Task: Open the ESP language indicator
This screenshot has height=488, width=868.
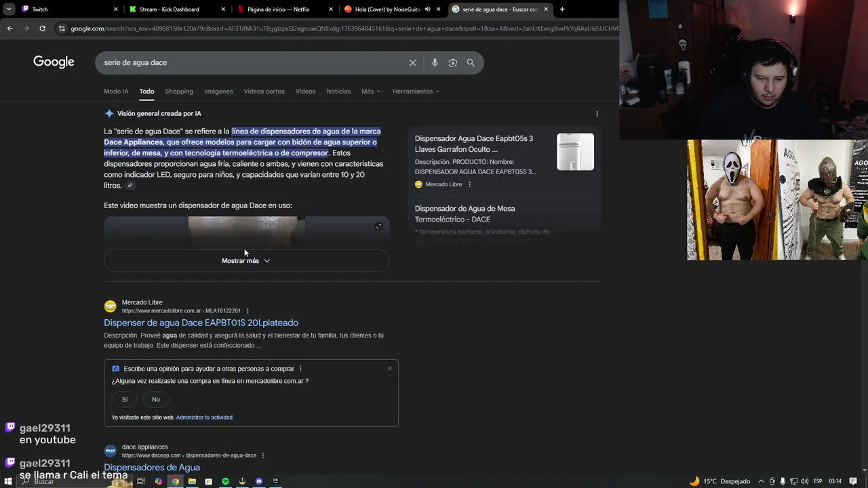Action: (x=818, y=481)
